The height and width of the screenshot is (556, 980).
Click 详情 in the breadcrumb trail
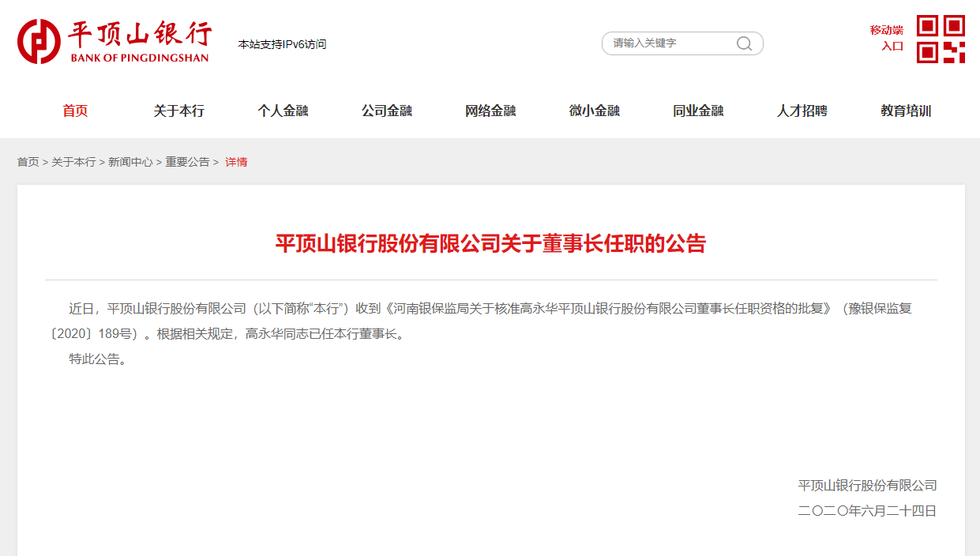tap(236, 162)
